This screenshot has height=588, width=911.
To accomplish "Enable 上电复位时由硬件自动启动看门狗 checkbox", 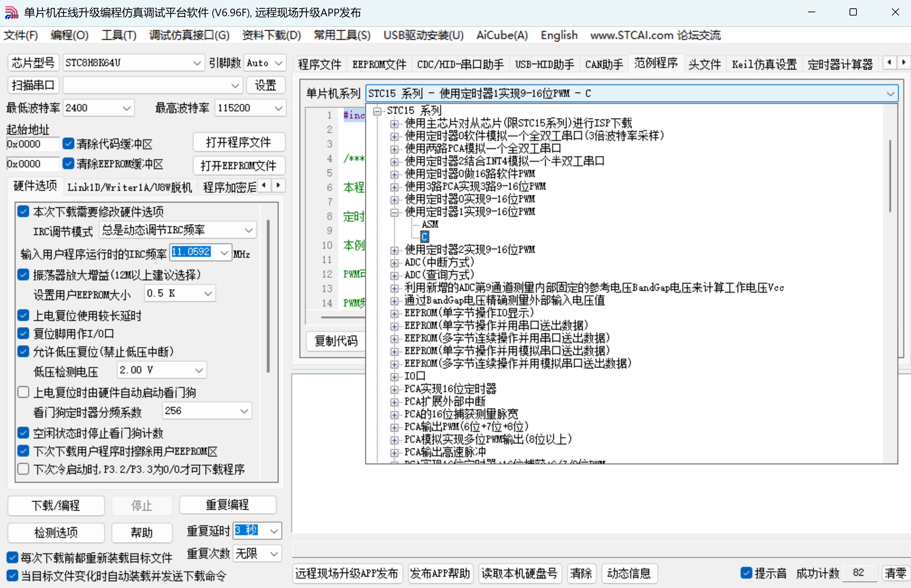I will (23, 392).
